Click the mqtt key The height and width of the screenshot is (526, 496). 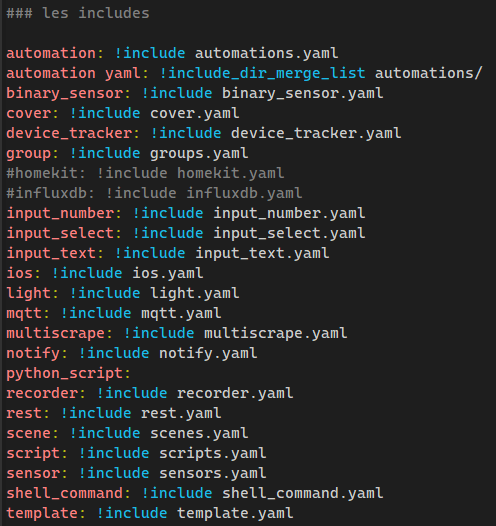24,314
